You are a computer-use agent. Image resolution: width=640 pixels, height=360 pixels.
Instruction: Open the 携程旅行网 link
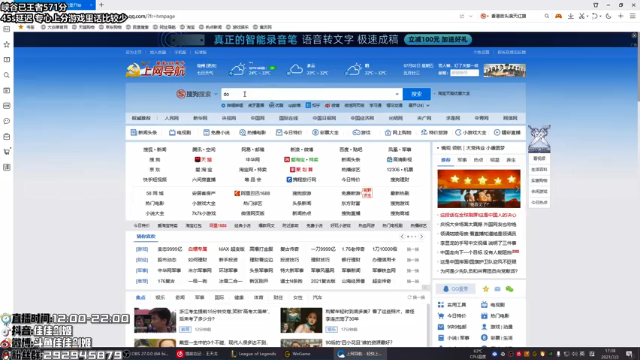click(x=301, y=180)
